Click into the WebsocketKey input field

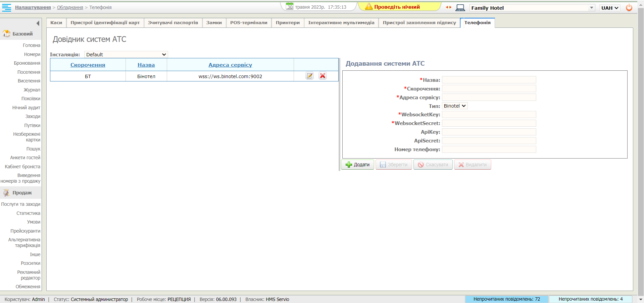[489, 115]
